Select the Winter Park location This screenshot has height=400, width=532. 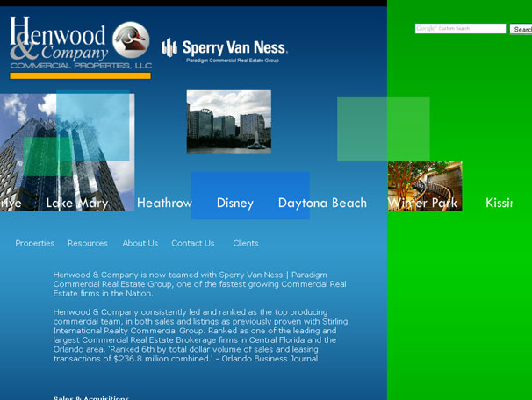(422, 203)
